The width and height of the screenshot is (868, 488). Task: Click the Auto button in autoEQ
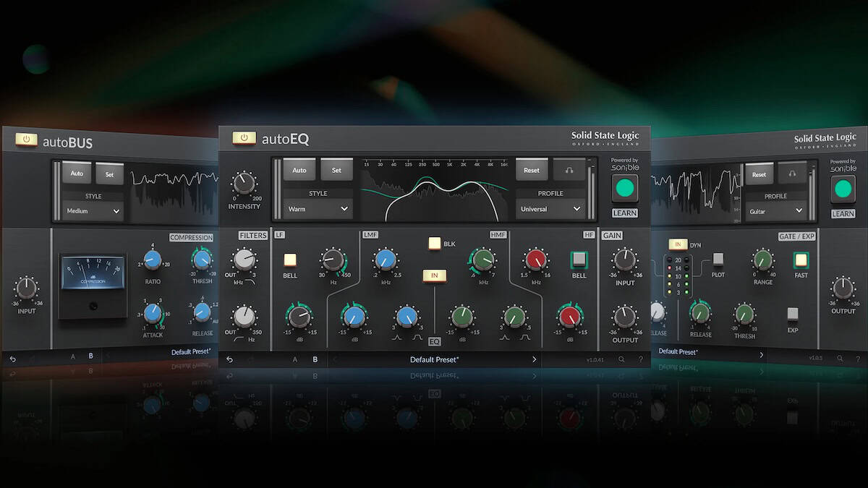[x=299, y=170]
